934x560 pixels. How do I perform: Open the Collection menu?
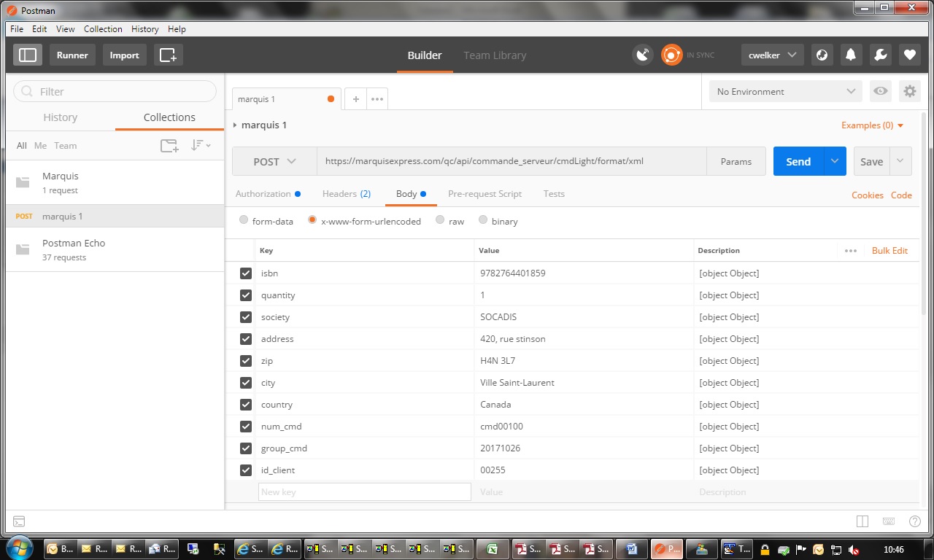pos(103,29)
